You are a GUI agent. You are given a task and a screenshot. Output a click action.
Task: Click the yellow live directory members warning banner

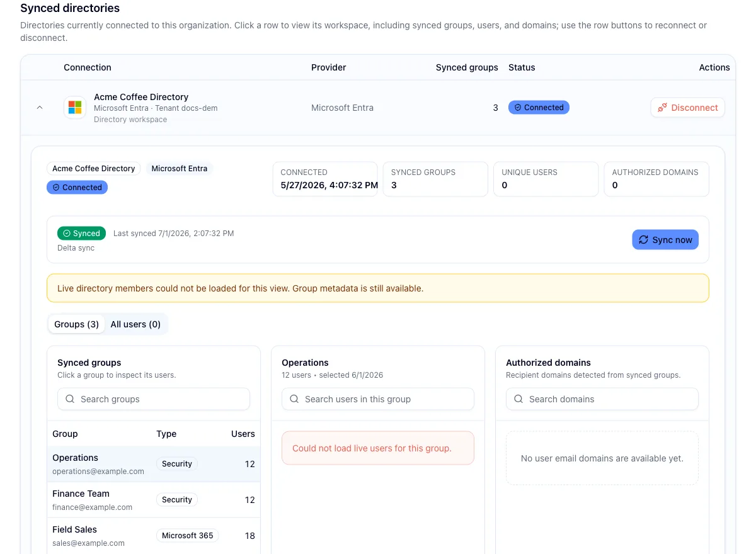(378, 288)
